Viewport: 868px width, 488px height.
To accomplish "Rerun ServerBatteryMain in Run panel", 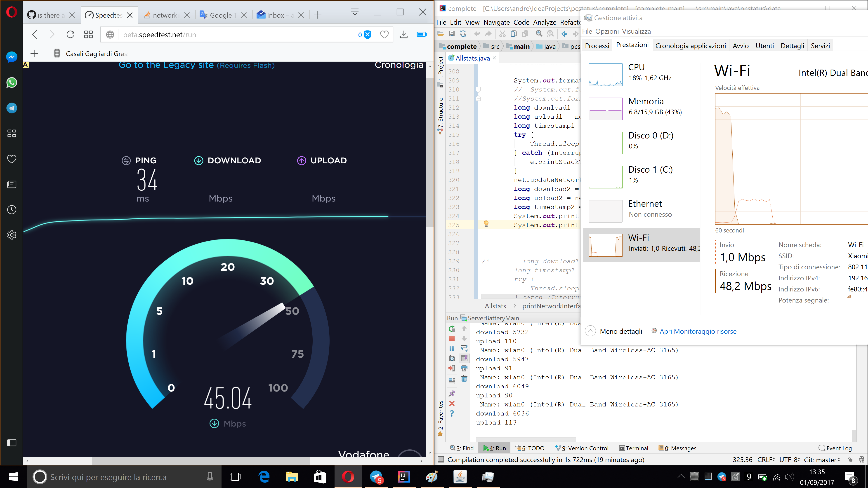I will [x=452, y=329].
